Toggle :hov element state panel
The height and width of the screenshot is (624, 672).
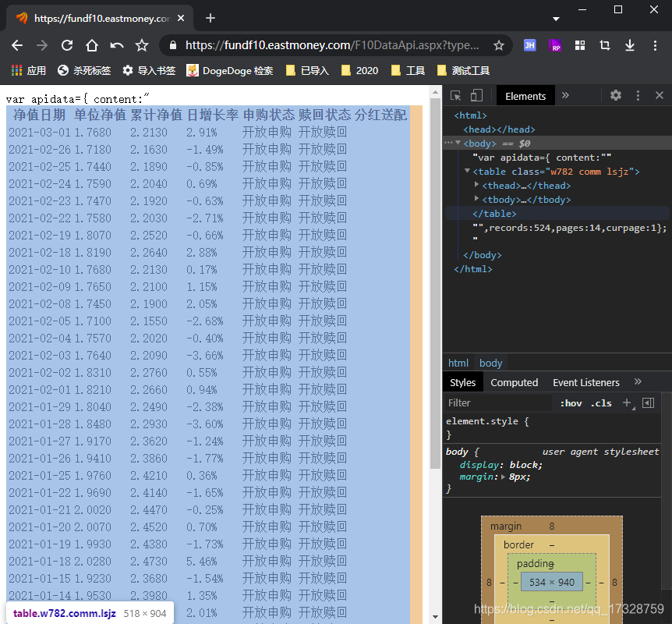(571, 403)
